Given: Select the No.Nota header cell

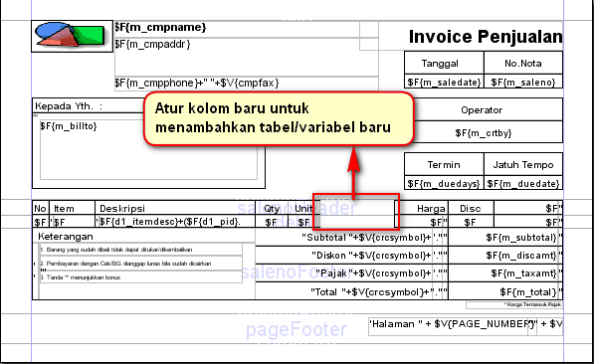Looking at the screenshot, I should coord(523,63).
